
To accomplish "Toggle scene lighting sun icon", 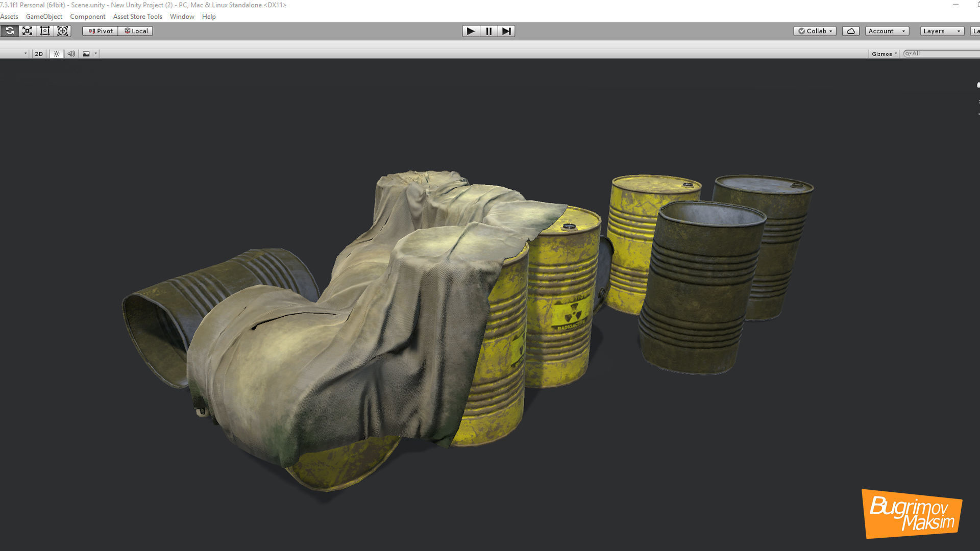I will (x=57, y=54).
